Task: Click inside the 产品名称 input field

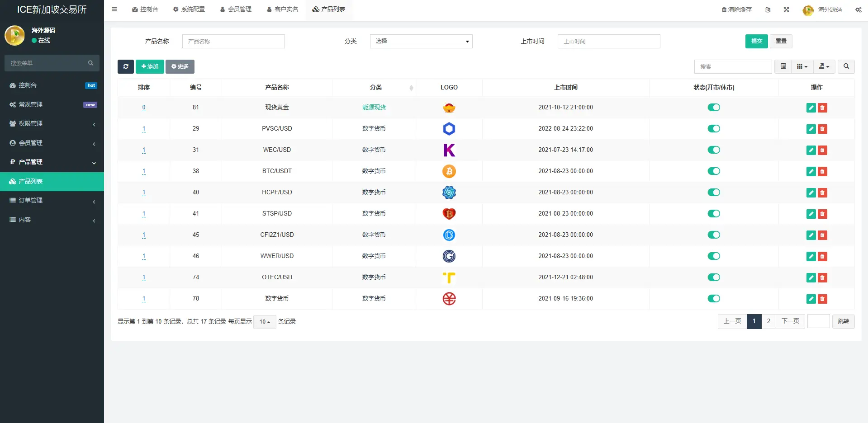Action: tap(233, 41)
